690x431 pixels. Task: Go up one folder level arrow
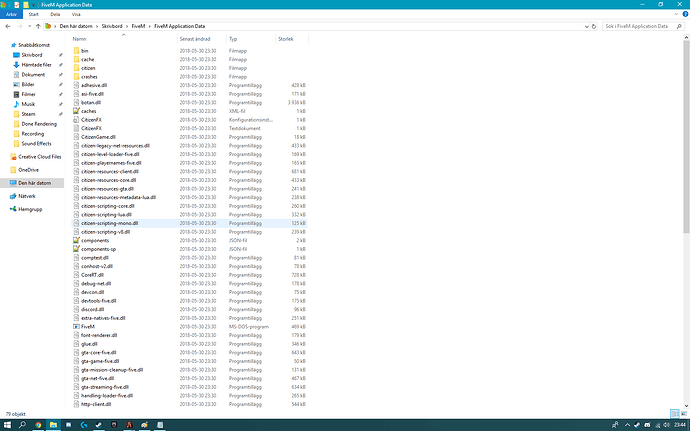click(38, 26)
